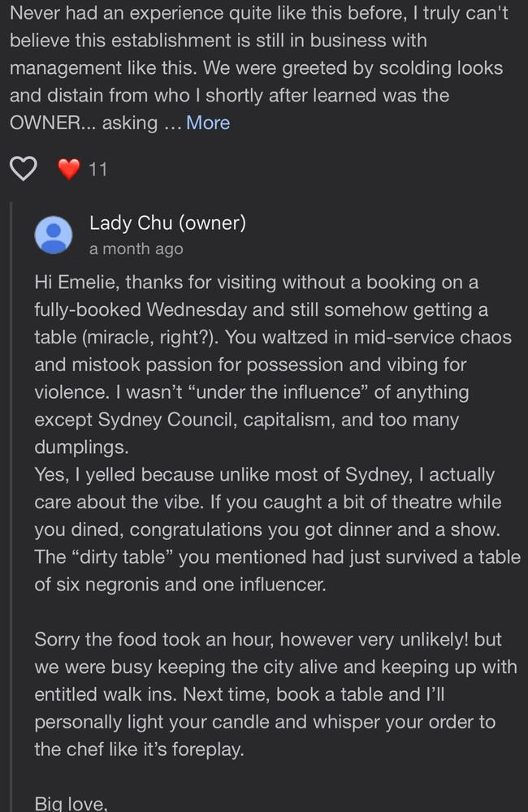Click the 'Yes, I yelled because' line

point(264,474)
